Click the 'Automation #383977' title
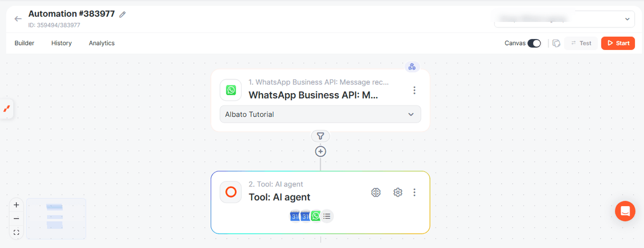The image size is (644, 248). point(71,14)
